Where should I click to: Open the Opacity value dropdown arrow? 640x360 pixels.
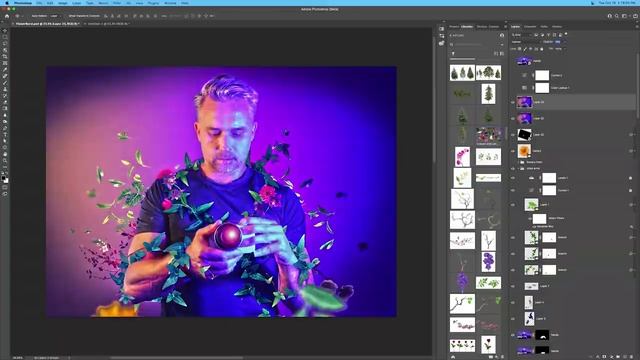[x=564, y=42]
